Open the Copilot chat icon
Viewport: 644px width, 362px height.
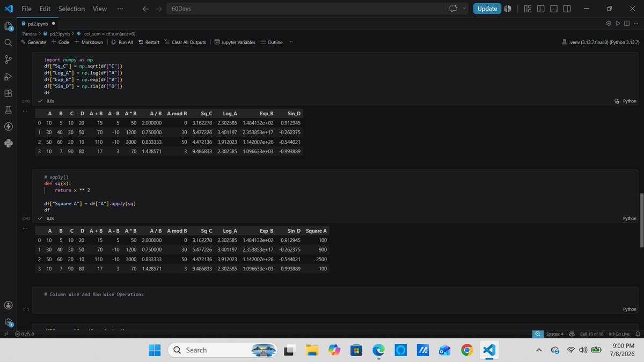pos(454,9)
